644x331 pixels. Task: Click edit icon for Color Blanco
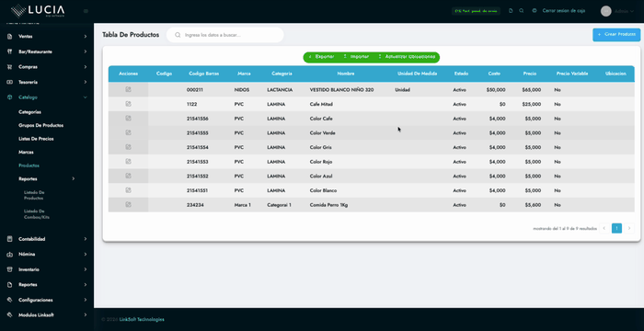128,190
